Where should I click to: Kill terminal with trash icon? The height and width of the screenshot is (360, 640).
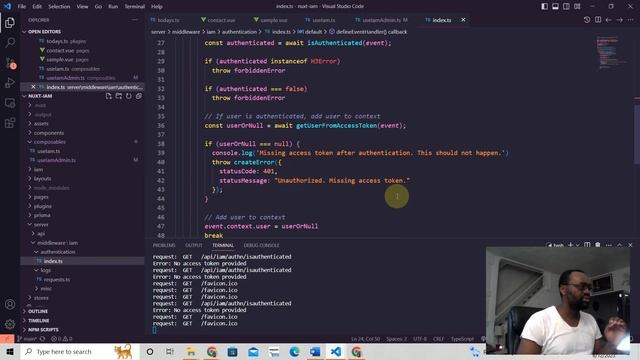(598, 245)
